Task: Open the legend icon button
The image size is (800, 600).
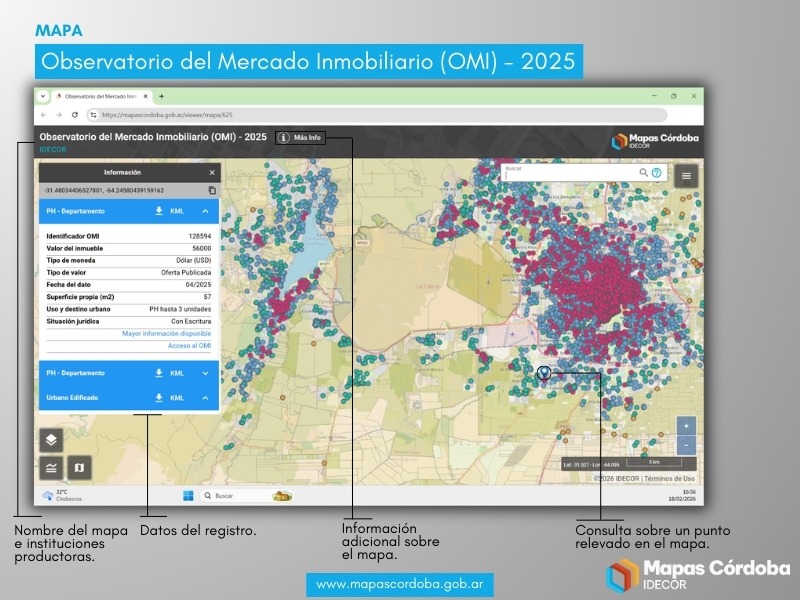Action: click(x=52, y=467)
